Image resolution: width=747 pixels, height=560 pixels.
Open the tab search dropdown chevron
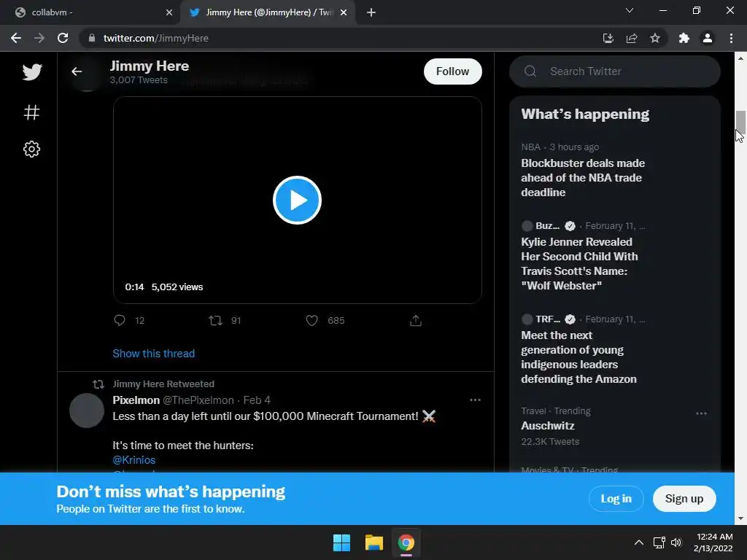pyautogui.click(x=630, y=10)
